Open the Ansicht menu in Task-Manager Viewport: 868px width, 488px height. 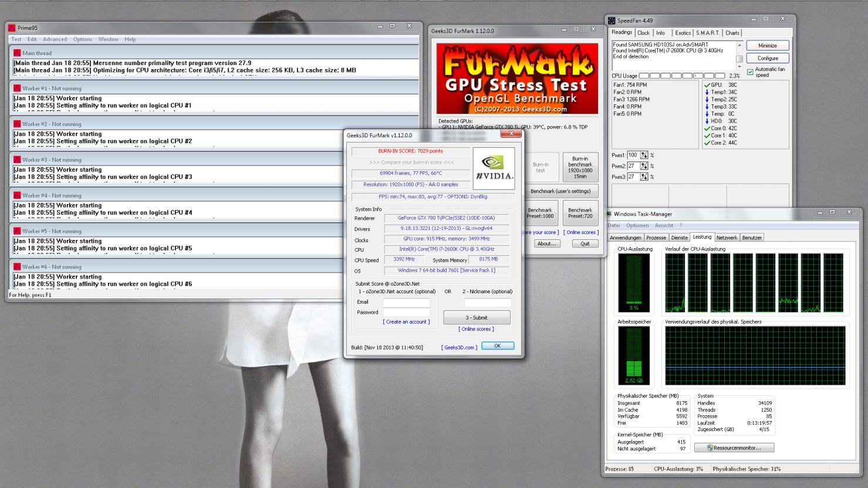click(x=664, y=225)
